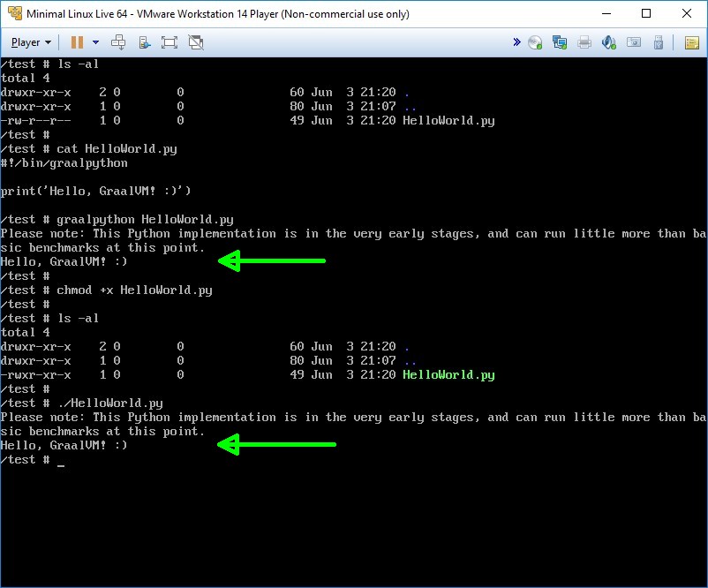The image size is (708, 588).
Task: Click the terminal cursor at the prompt
Action: pyautogui.click(x=61, y=461)
